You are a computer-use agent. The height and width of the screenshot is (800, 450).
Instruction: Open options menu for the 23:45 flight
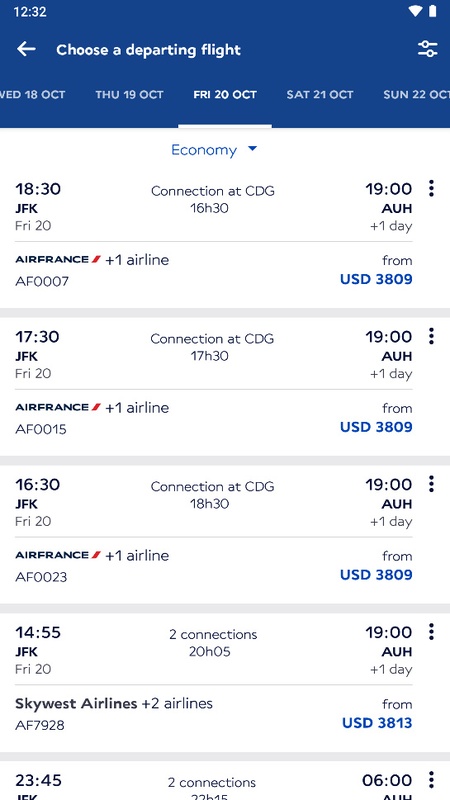coord(432,780)
